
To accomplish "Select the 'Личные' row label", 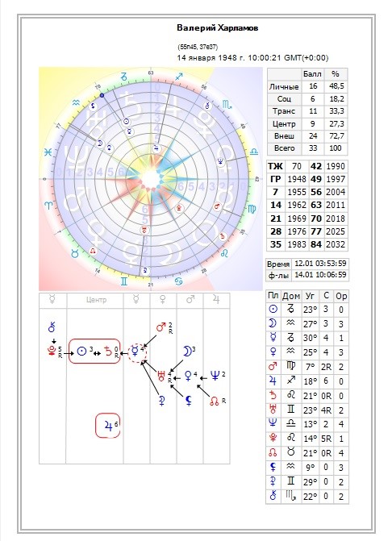I will pos(284,86).
